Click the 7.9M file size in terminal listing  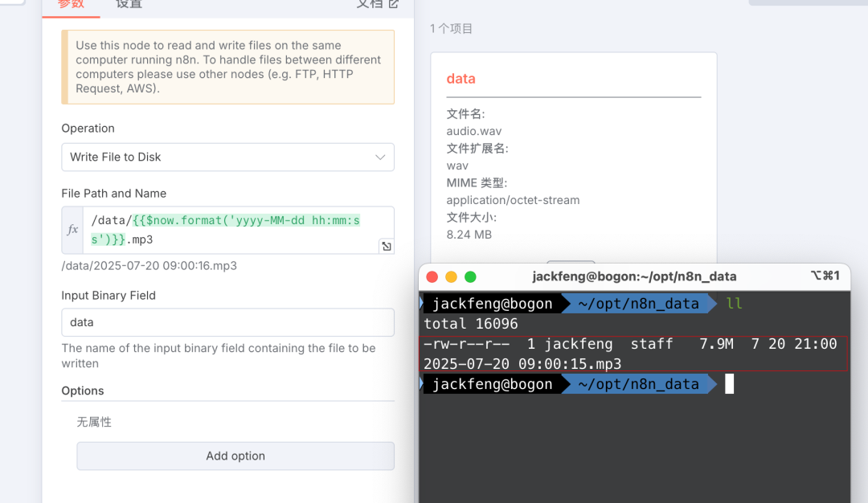coord(716,344)
